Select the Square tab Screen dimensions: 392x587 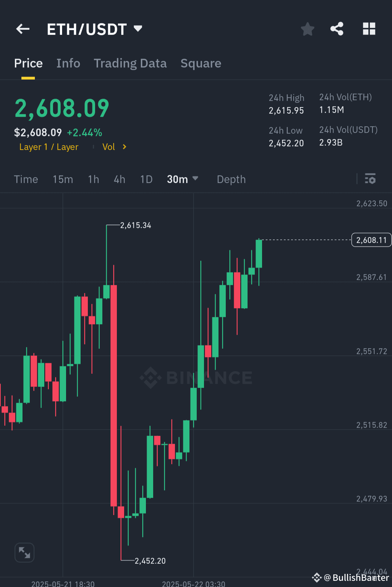pyautogui.click(x=201, y=63)
